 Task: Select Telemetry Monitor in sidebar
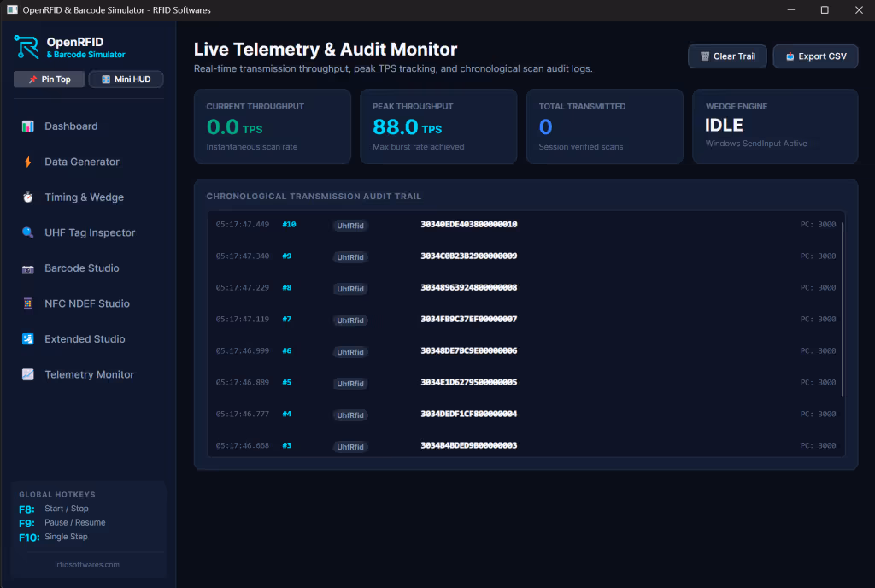[x=88, y=374]
